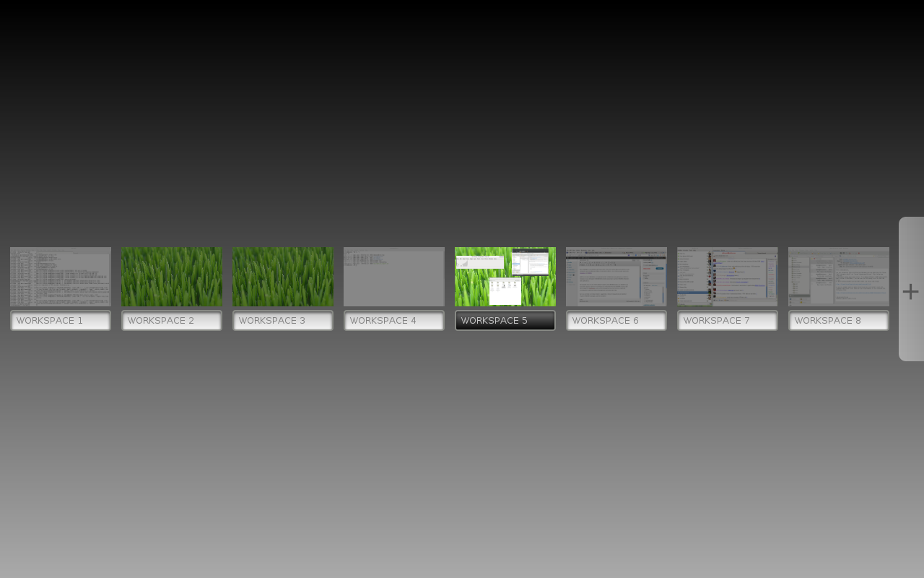
Task: Switch to Workspace 2 grass thumbnail
Action: click(172, 277)
